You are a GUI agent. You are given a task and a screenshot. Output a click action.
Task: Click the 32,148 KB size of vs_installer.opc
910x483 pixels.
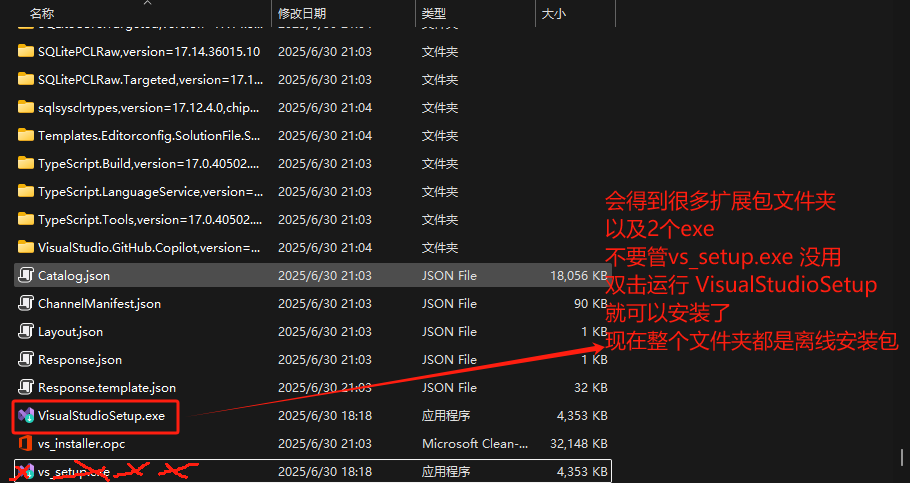(579, 444)
